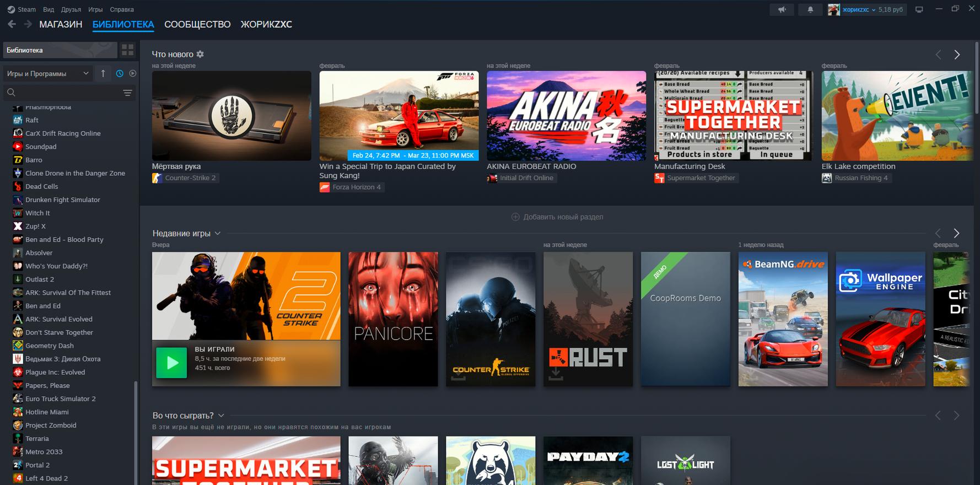Screen dimensions: 980x485
Task: Expand the Во что сыграть? shelf dropdown
Action: coord(221,416)
